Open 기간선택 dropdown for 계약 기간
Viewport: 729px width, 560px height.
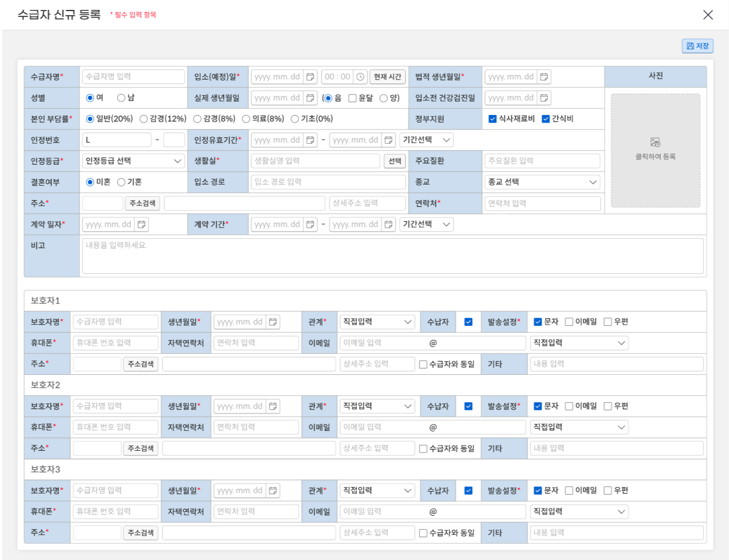pos(426,224)
